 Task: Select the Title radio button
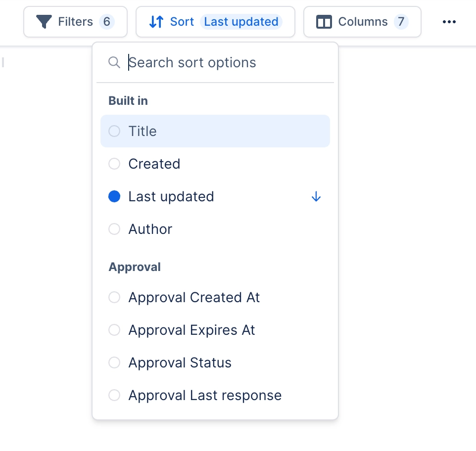tap(114, 131)
